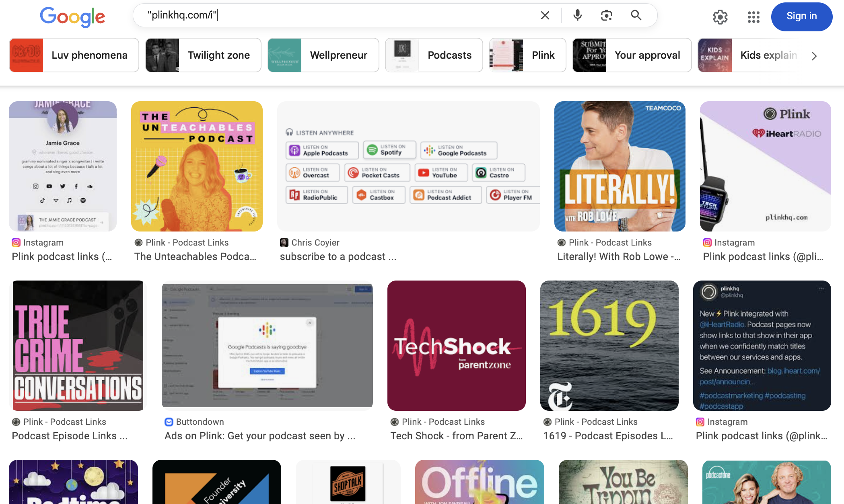Open Chris Coyier subscribe to podcast result
844x504 pixels.
click(x=338, y=256)
